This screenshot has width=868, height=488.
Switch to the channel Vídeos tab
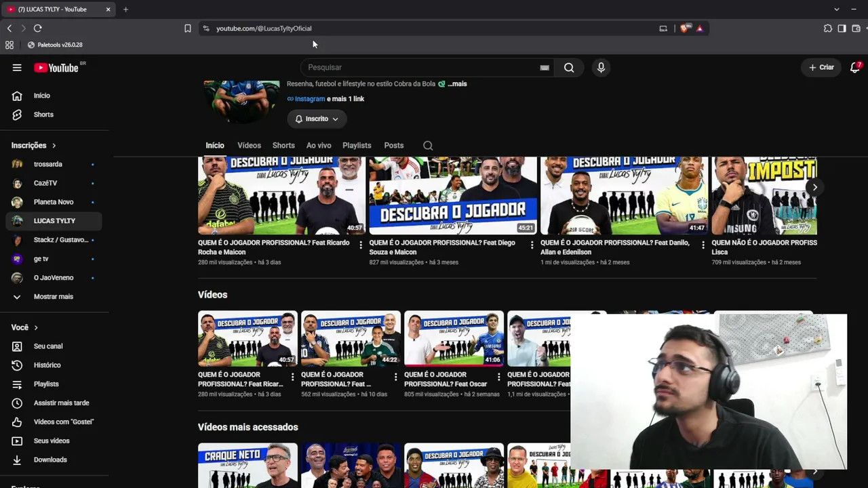249,146
